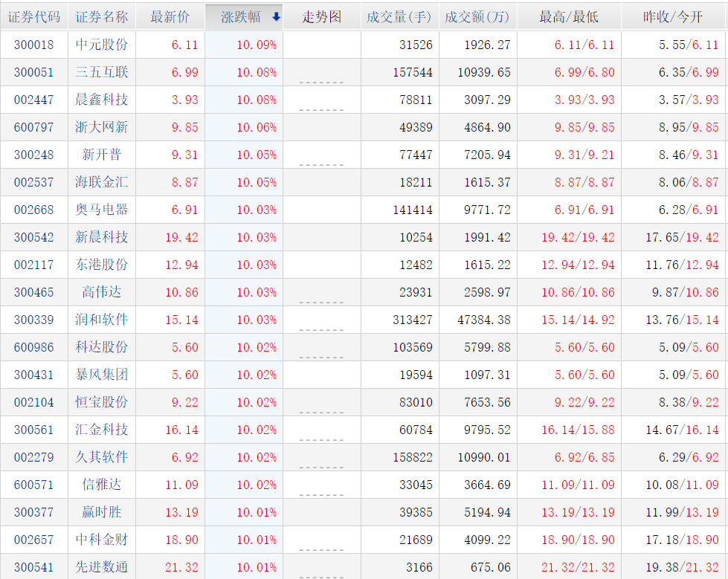Select stock name 润和软件

coord(102,320)
